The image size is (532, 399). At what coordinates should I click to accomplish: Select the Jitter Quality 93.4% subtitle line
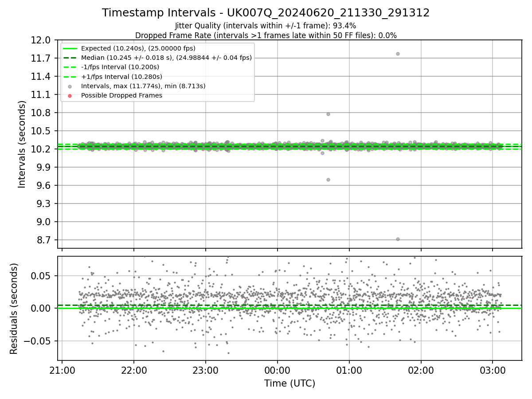click(266, 26)
